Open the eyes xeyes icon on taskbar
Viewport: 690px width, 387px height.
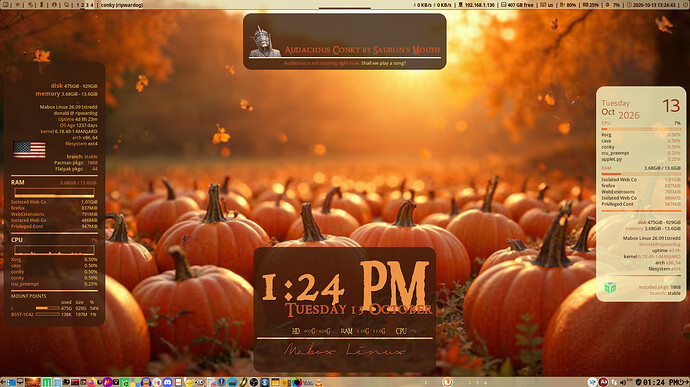pyautogui.click(x=199, y=382)
